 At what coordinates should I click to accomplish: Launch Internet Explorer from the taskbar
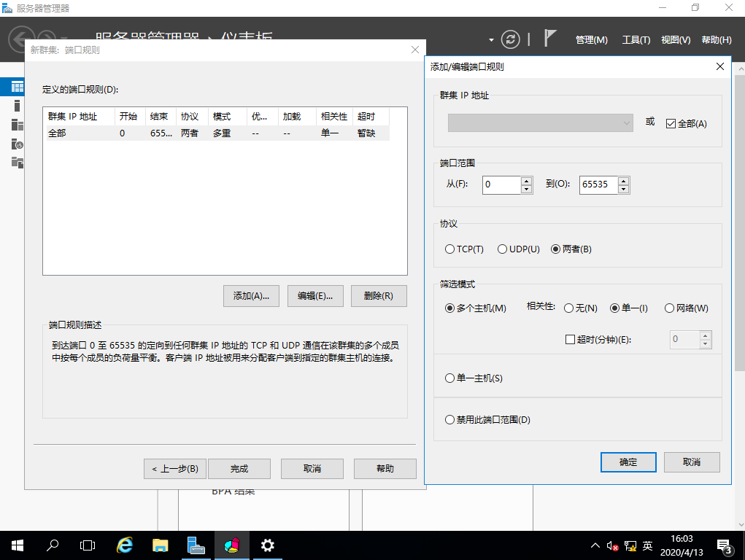click(124, 545)
